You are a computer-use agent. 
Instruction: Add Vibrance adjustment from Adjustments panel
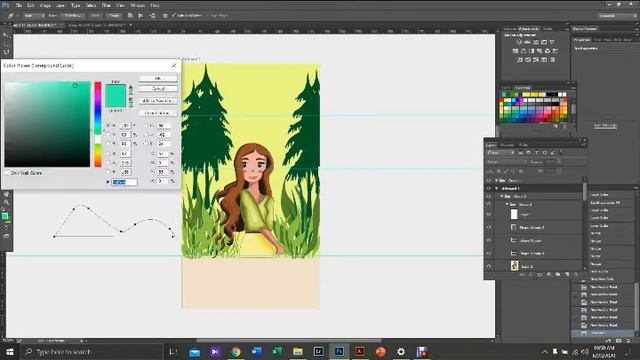point(552,42)
